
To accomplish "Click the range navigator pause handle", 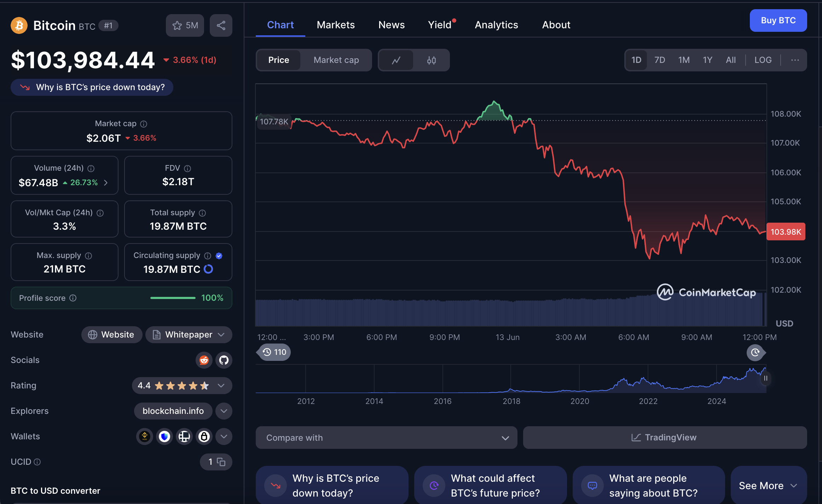I will pos(765,379).
